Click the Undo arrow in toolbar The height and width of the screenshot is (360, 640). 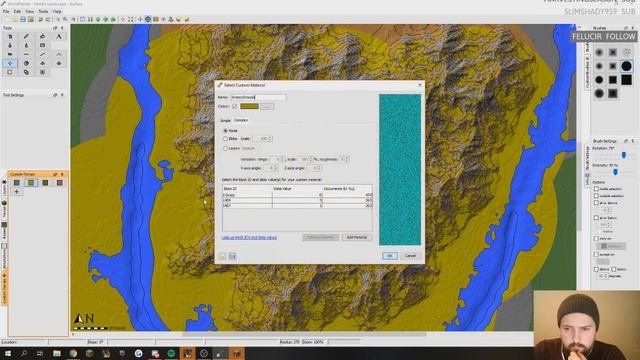point(40,19)
